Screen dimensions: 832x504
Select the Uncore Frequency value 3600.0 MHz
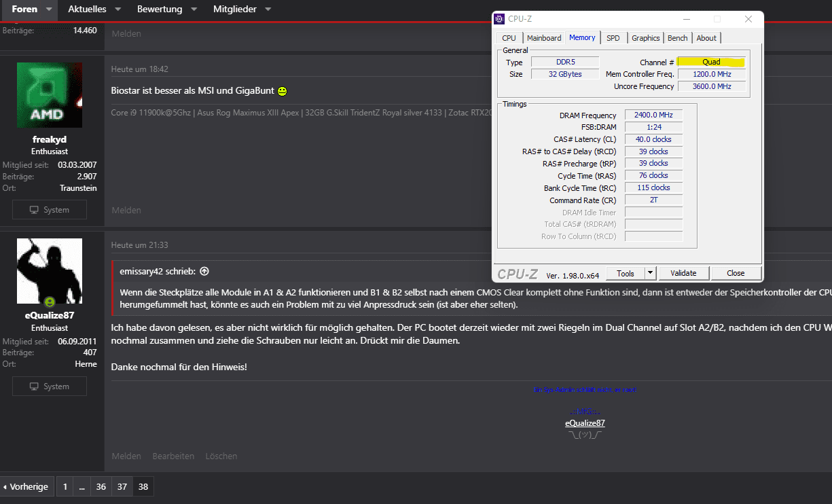point(711,86)
